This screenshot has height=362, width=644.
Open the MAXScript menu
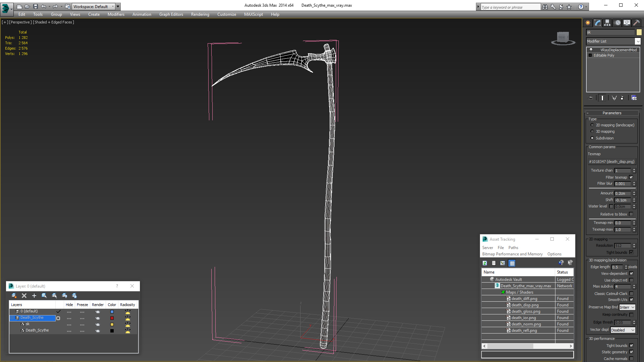point(253,14)
